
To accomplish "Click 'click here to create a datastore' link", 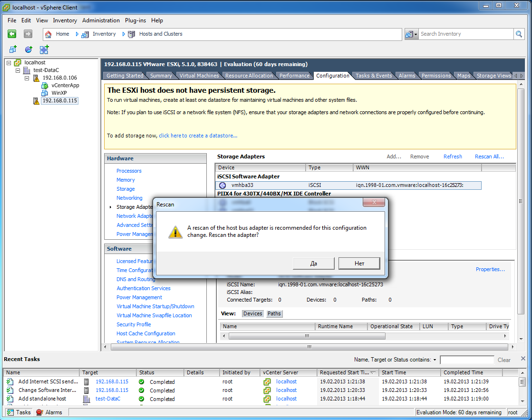I will 198,136.
